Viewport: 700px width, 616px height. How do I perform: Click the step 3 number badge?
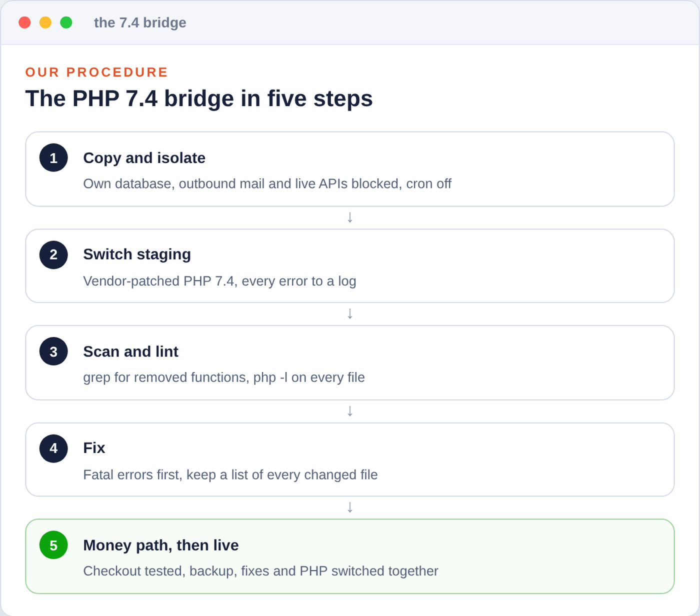click(53, 351)
